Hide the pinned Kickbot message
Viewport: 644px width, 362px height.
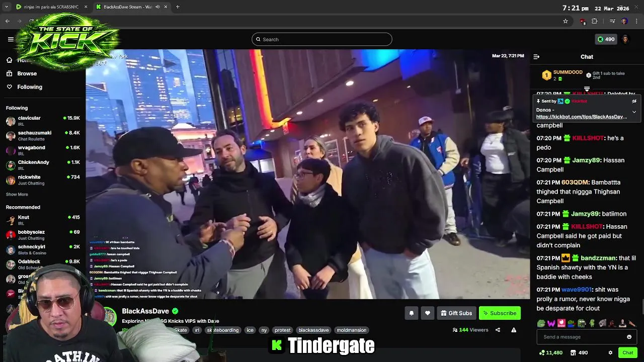pos(634,101)
